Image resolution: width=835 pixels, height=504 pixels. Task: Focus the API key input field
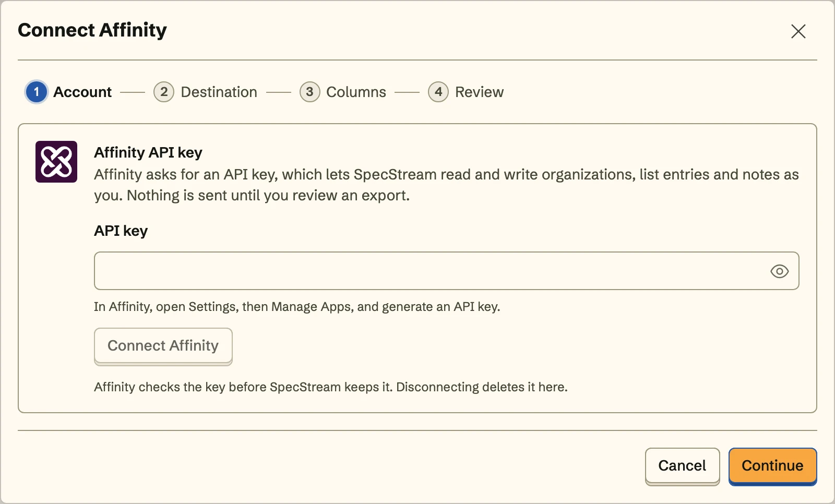click(446, 271)
